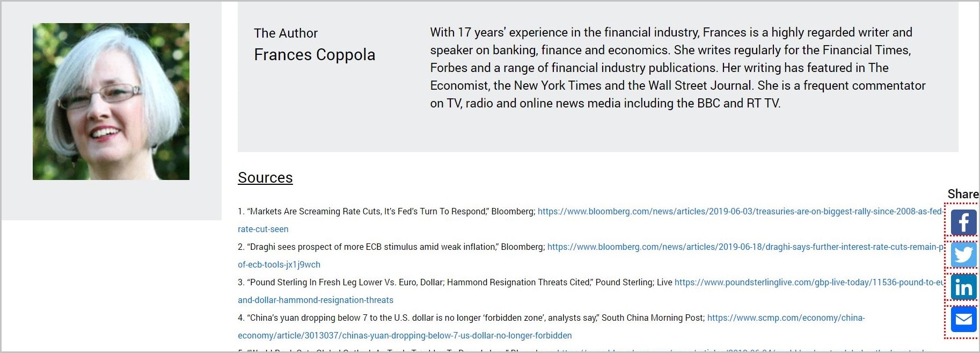Open the Bloomberg draghi-says-further-interest-rate-cuts URL

pos(744,247)
